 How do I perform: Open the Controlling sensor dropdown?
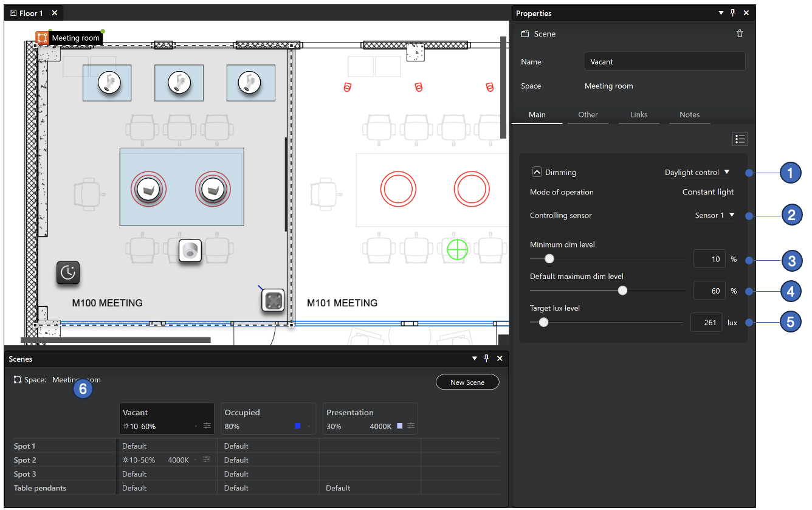pos(715,215)
